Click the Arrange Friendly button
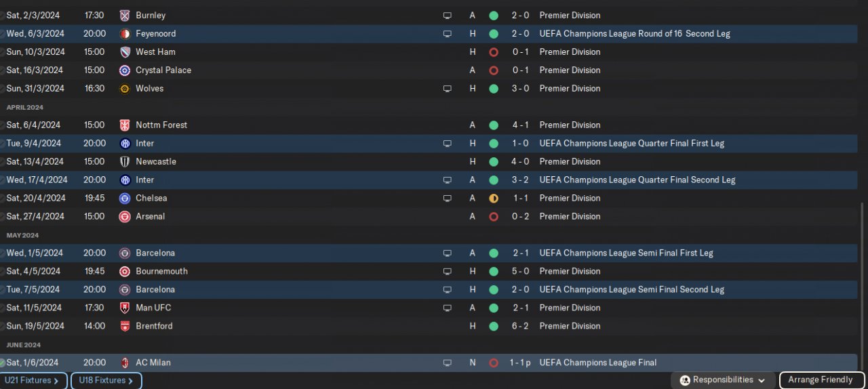This screenshot has height=389, width=868. click(822, 380)
